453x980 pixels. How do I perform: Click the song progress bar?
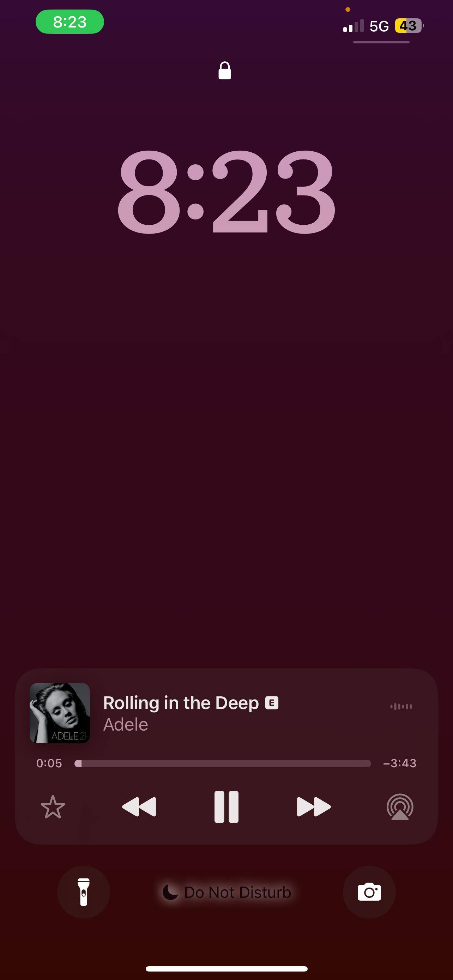coord(223,763)
